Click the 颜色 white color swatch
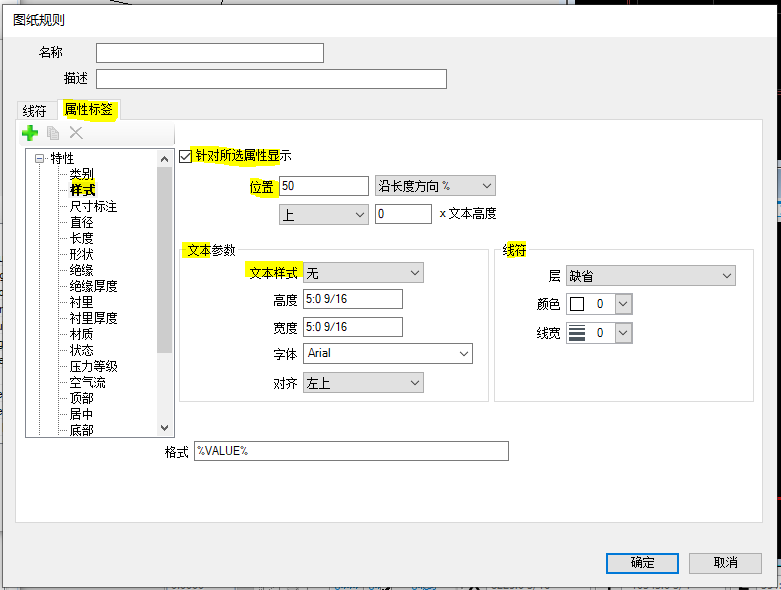This screenshot has width=781, height=590. pos(577,304)
